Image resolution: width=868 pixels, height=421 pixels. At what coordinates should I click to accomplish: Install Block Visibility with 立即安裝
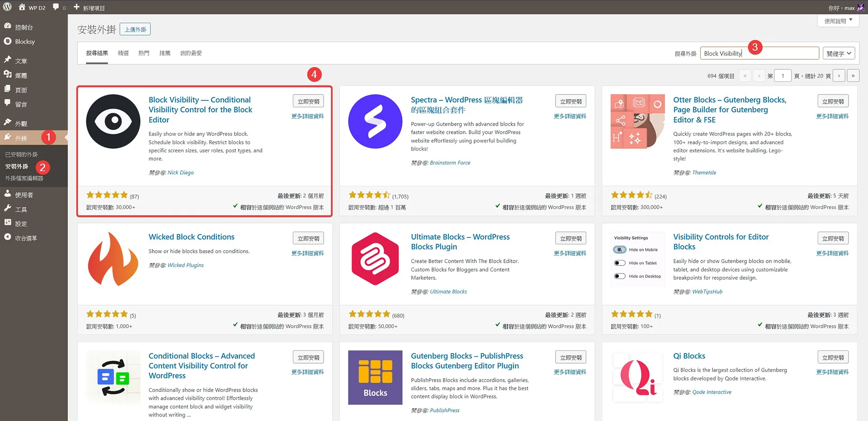(x=308, y=101)
